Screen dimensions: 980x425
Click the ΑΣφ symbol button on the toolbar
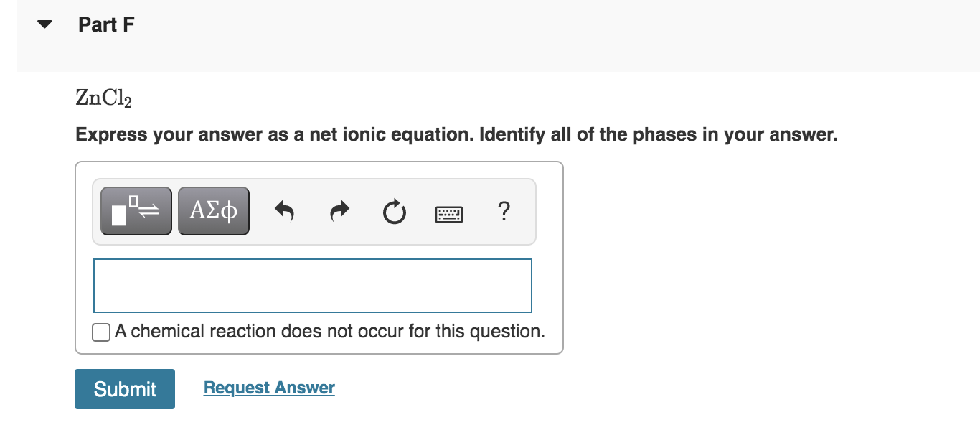click(x=213, y=210)
